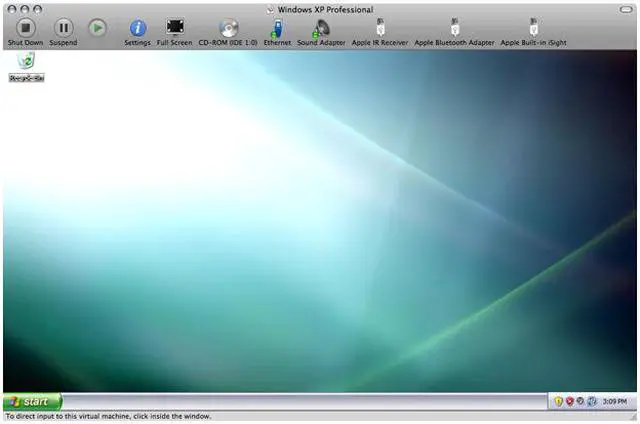Select the Recycle Bin desktop icon
The image size is (640, 424).
26,67
